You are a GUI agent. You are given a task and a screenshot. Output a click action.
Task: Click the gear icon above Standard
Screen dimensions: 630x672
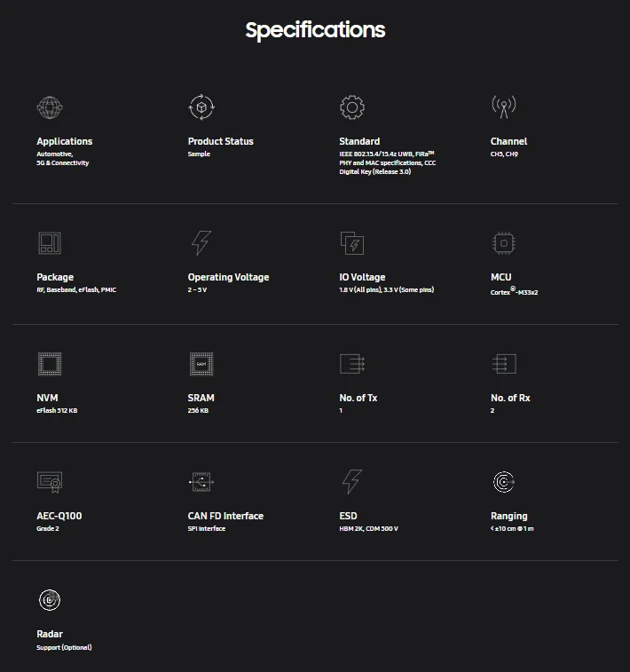pos(352,107)
